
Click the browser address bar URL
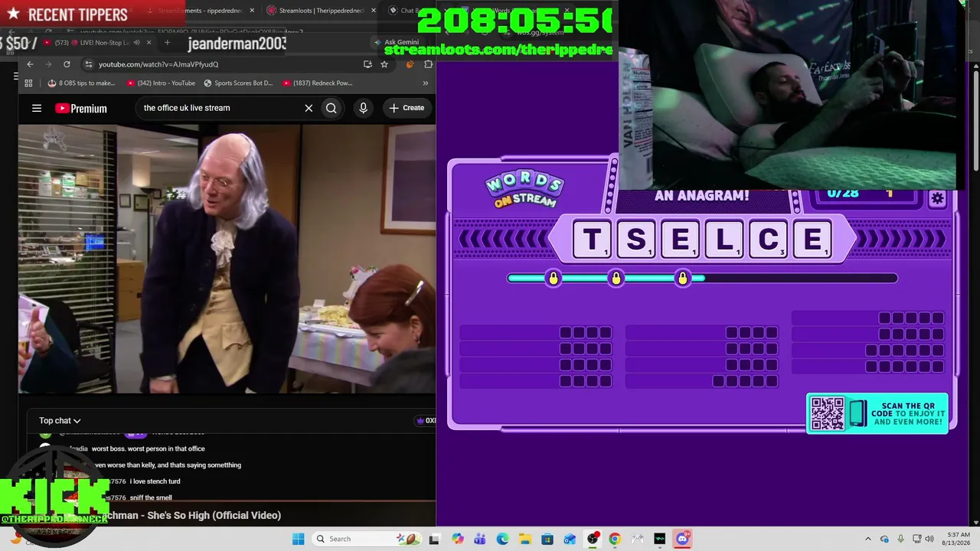158,64
